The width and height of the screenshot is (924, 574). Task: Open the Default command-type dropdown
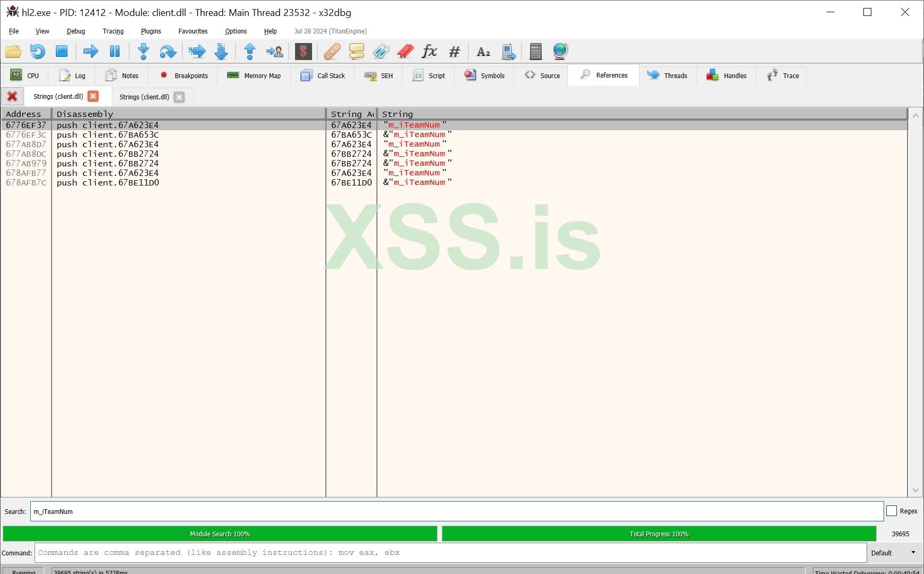point(894,553)
